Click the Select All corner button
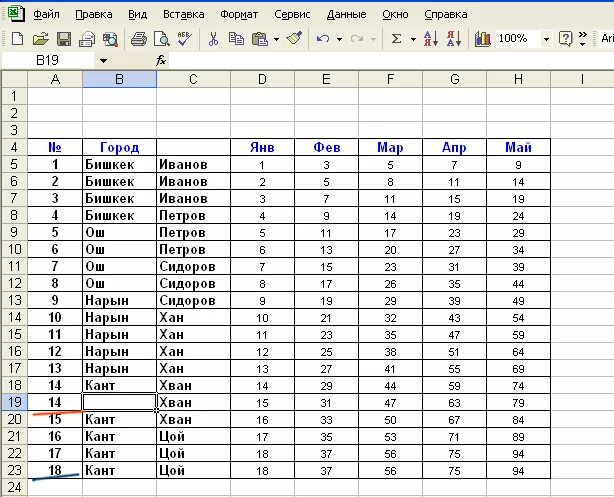This screenshot has width=614, height=497. [14, 79]
